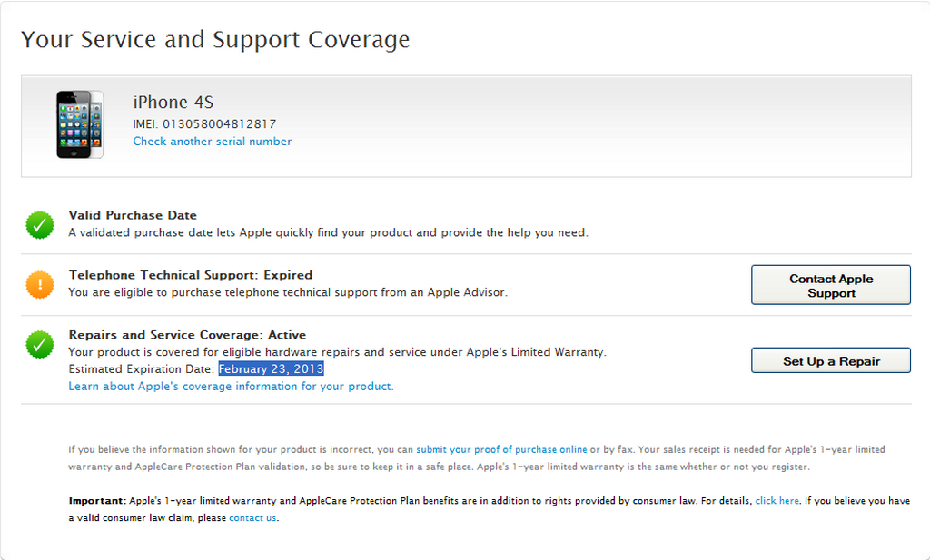
Task: Click the iPhone 4S product image
Action: pyautogui.click(x=79, y=124)
